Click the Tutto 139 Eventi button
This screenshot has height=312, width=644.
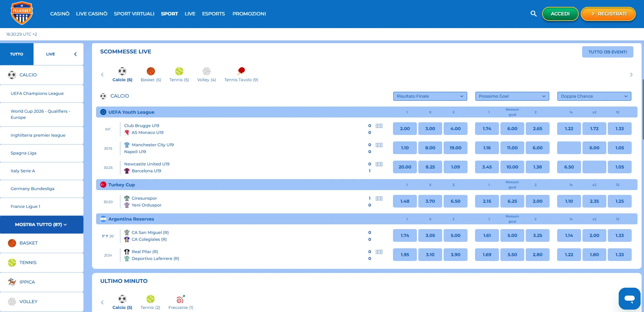607,52
